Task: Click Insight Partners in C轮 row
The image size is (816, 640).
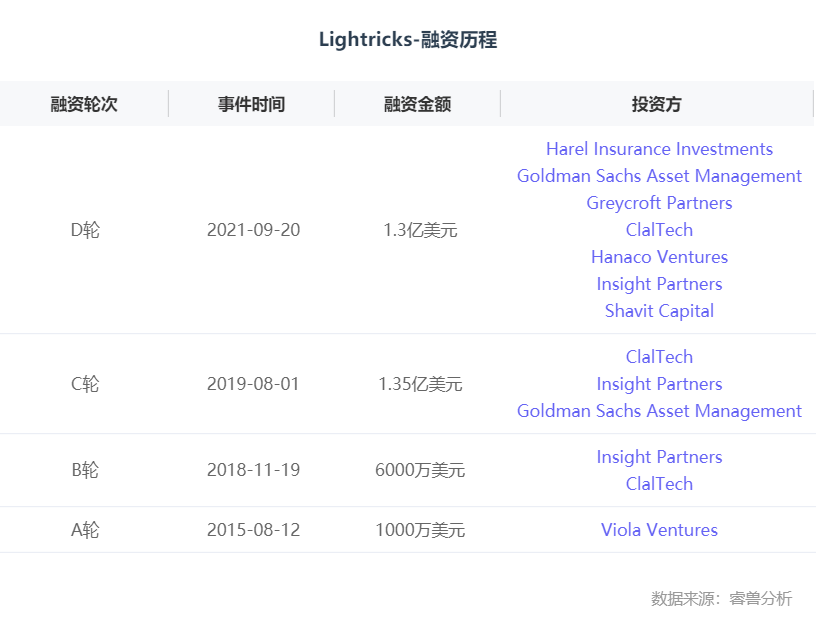Action: (659, 385)
